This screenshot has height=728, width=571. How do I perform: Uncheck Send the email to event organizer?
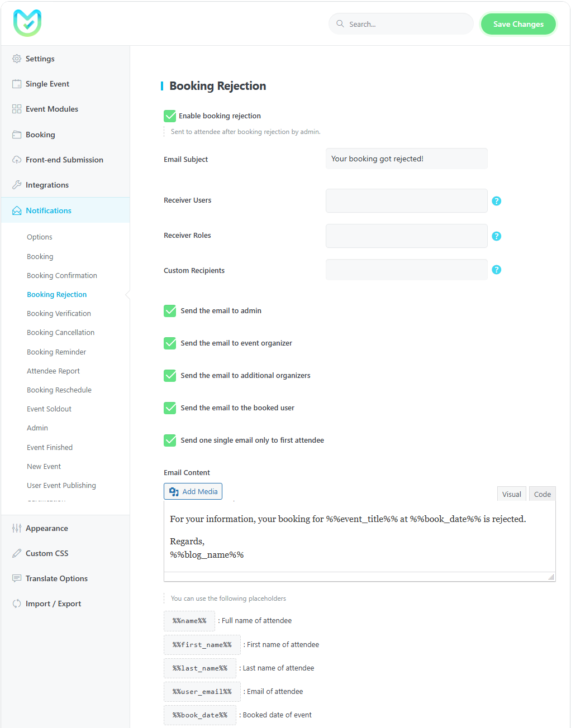click(170, 343)
